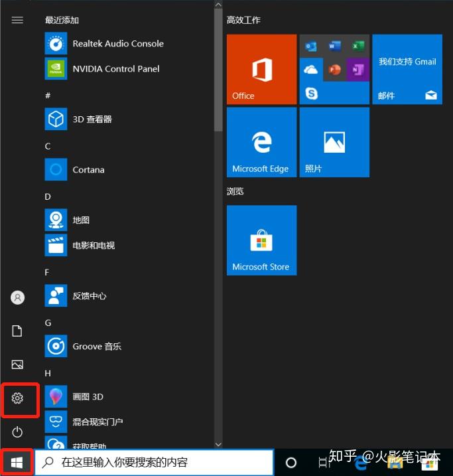Click the Windows Start button

17,463
